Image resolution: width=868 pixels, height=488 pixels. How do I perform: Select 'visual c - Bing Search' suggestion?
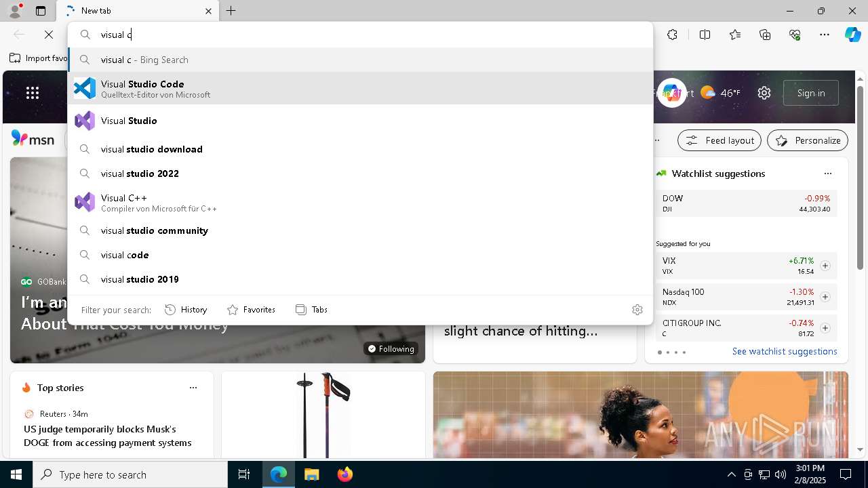[x=360, y=60]
